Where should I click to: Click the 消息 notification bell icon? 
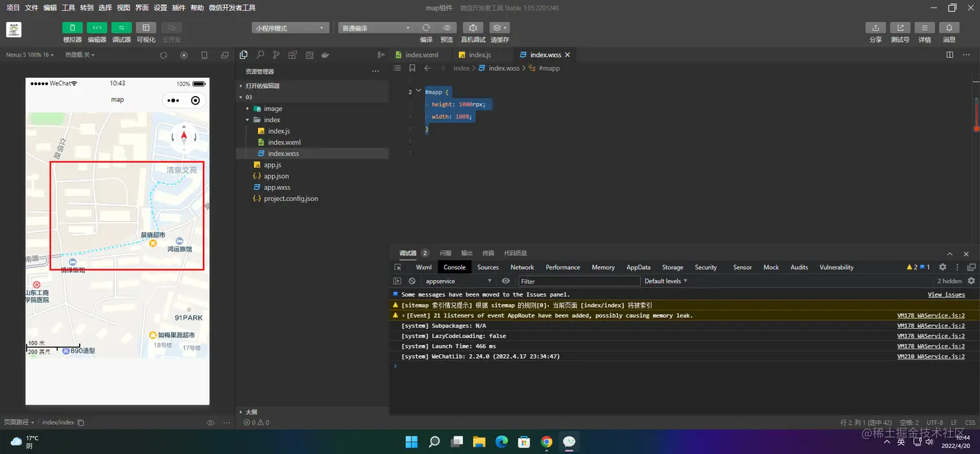pos(949,28)
